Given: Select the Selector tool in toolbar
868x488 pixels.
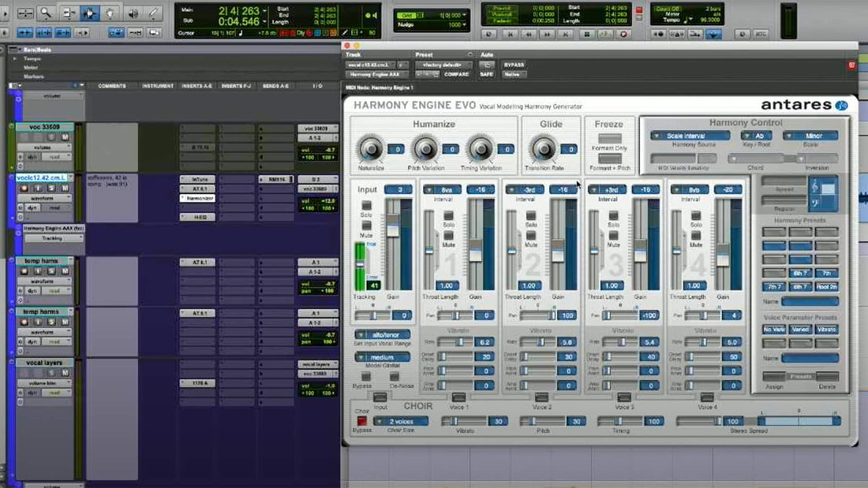Looking at the screenshot, I should [89, 13].
